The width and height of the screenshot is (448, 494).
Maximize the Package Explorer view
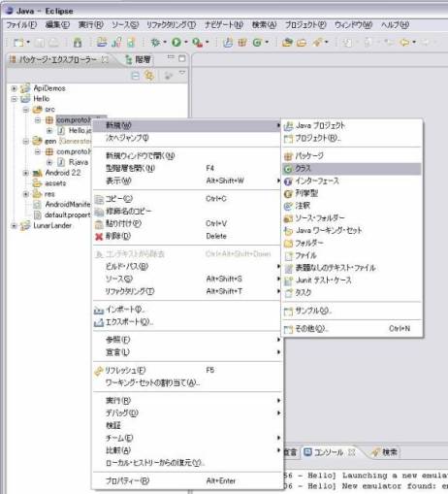click(x=182, y=58)
